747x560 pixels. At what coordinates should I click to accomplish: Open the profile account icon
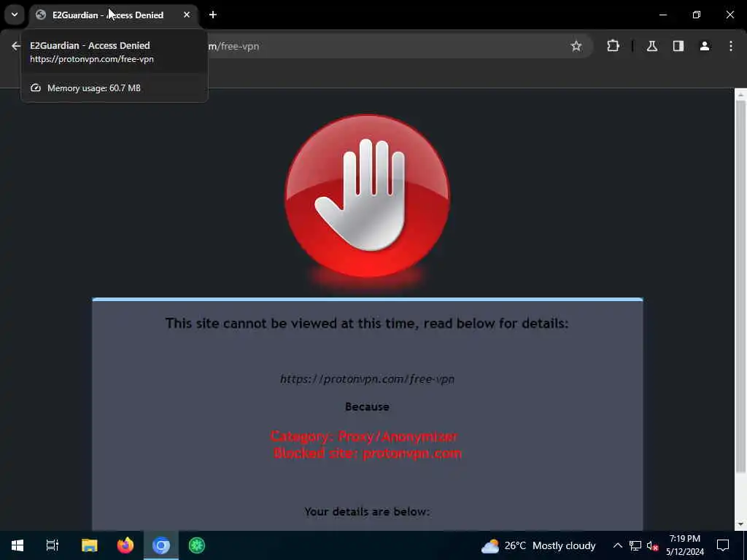pyautogui.click(x=705, y=46)
